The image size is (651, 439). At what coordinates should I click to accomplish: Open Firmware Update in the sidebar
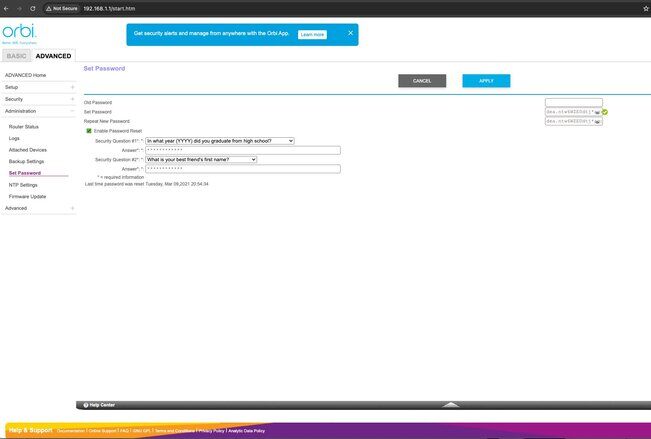click(27, 196)
